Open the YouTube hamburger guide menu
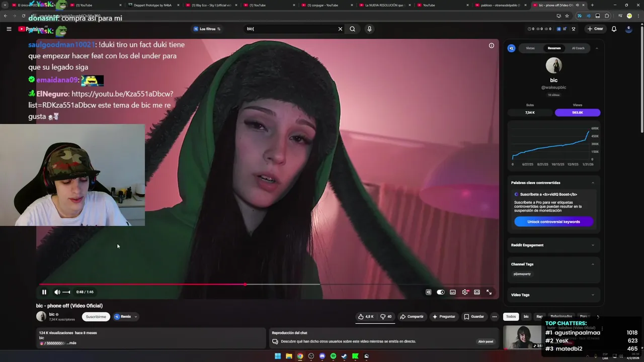Image resolution: width=644 pixels, height=362 pixels. [9, 29]
